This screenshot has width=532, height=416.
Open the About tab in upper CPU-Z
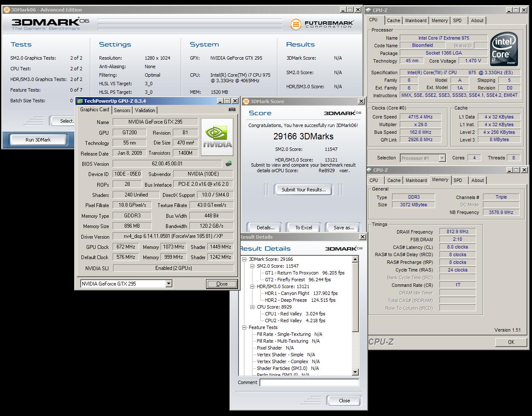(477, 20)
